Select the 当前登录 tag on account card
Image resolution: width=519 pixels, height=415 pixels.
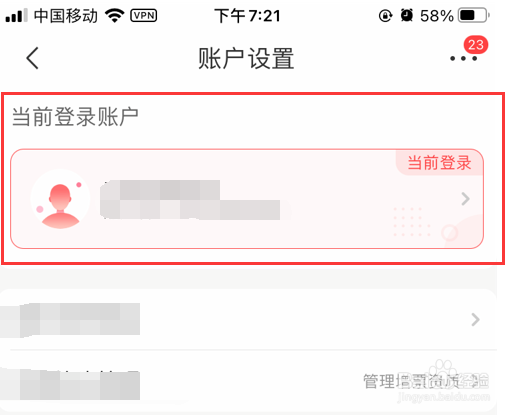439,163
